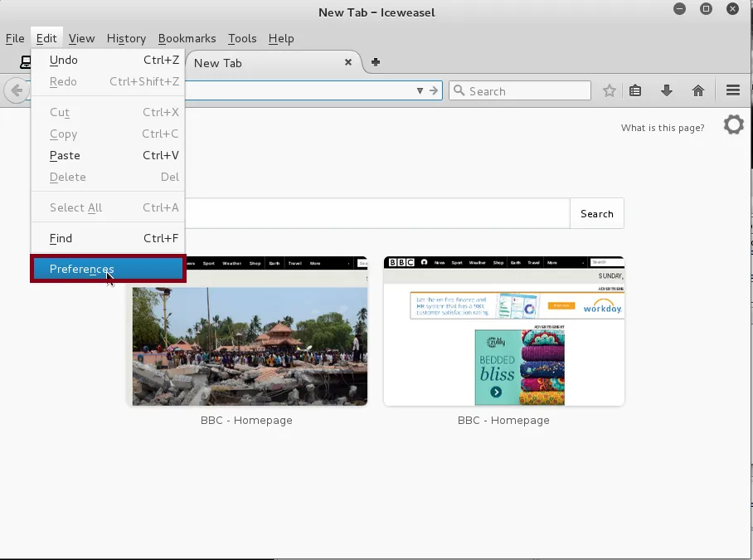Open new tab page settings gear

733,125
